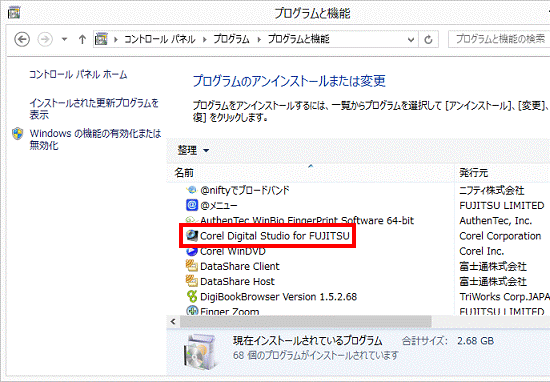The width and height of the screenshot is (550, 382).
Task: Go up one level with Up arrow
Action: pyautogui.click(x=82, y=39)
